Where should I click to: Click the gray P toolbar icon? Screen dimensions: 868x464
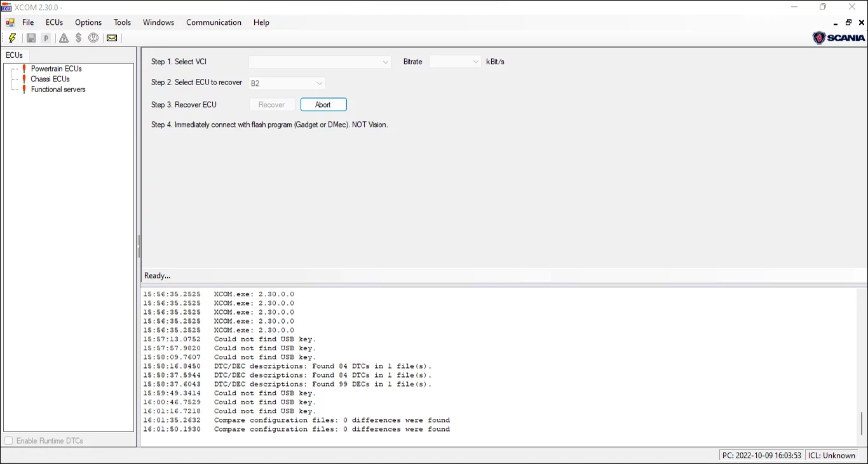pyautogui.click(x=46, y=38)
